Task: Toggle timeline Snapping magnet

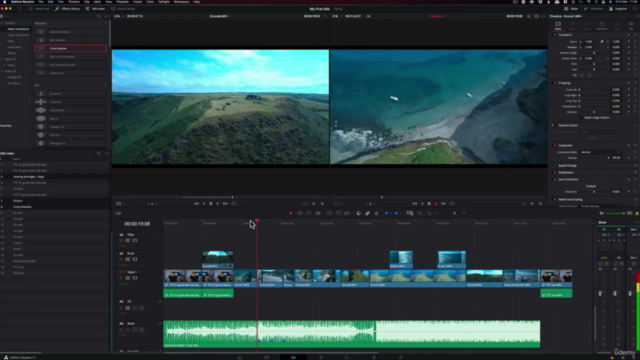Action: tap(358, 213)
